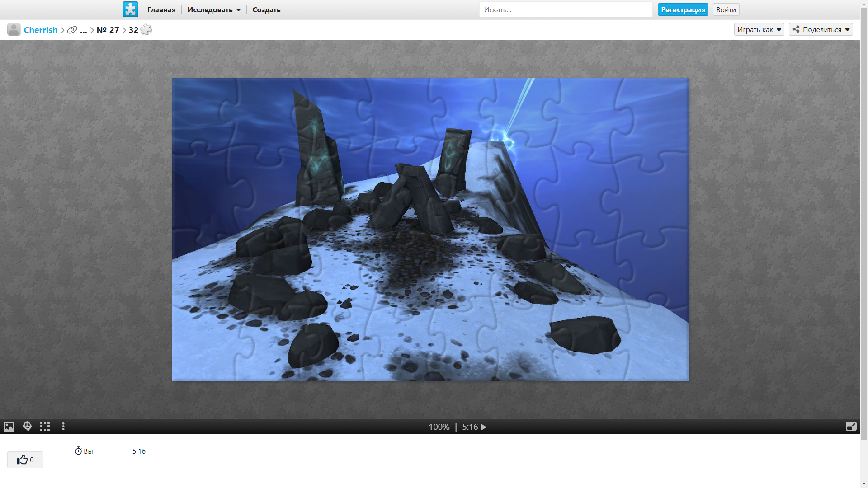The height and width of the screenshot is (488, 868).
Task: Arrange pieces with the grid icon
Action: pyautogui.click(x=45, y=427)
